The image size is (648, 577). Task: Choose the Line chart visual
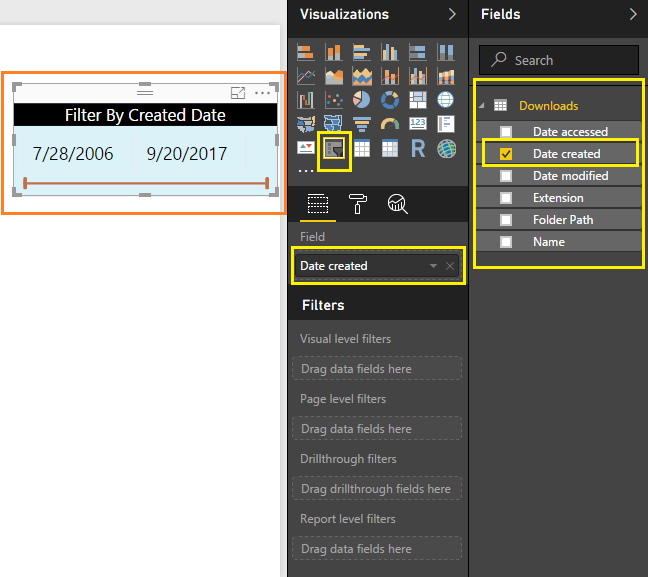click(x=306, y=76)
